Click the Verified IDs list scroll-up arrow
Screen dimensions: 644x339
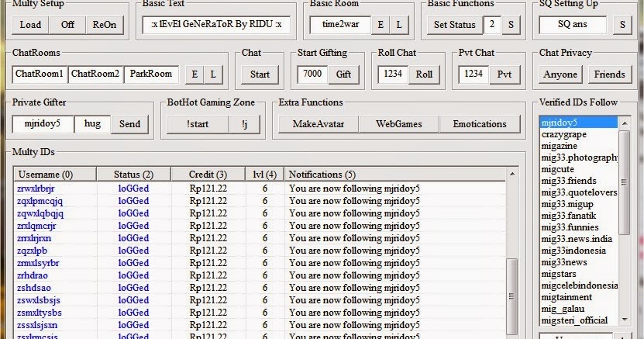pos(625,123)
